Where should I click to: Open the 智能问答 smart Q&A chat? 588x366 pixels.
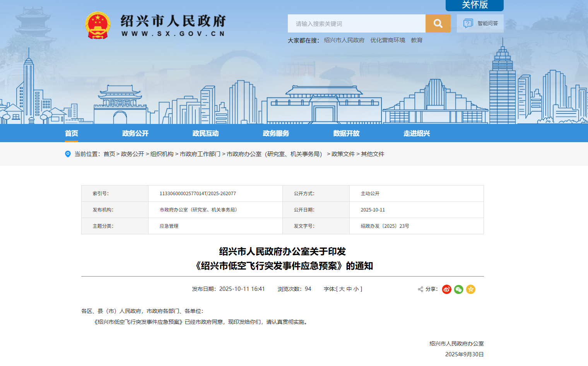coord(480,24)
